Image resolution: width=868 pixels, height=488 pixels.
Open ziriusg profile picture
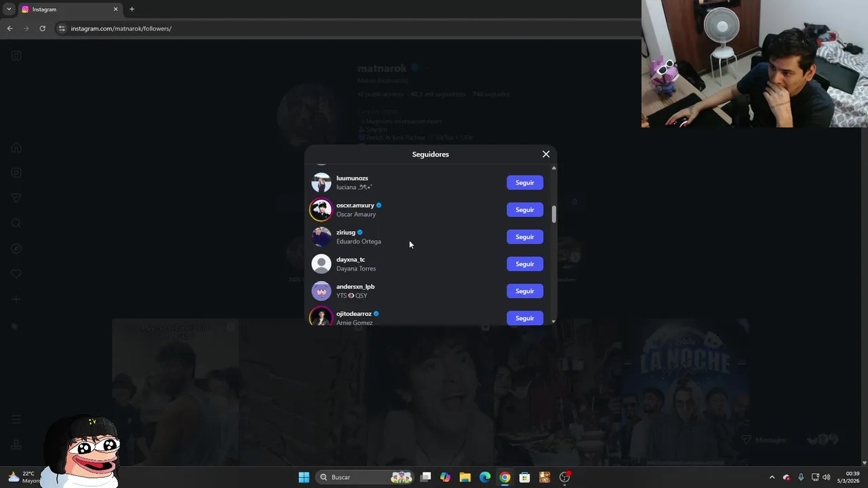pos(321,237)
